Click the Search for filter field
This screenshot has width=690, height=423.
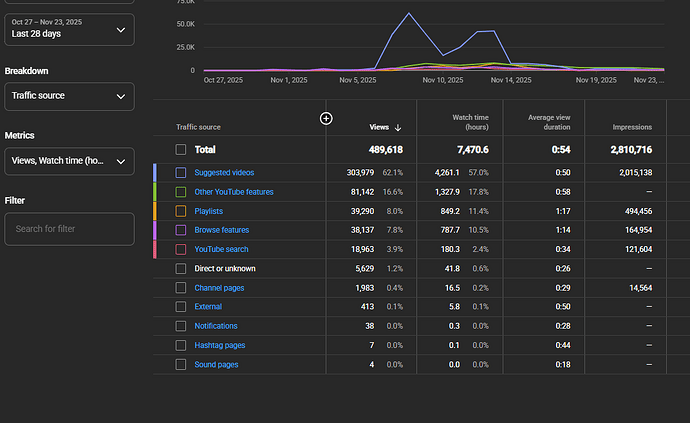click(x=68, y=229)
